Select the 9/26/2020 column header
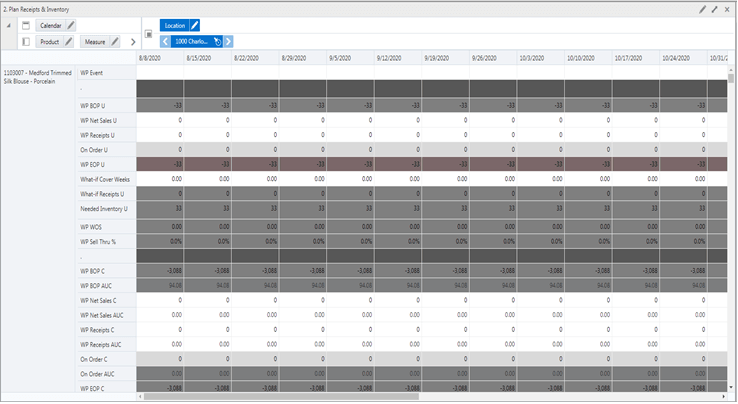The width and height of the screenshot is (738, 404). coord(493,58)
